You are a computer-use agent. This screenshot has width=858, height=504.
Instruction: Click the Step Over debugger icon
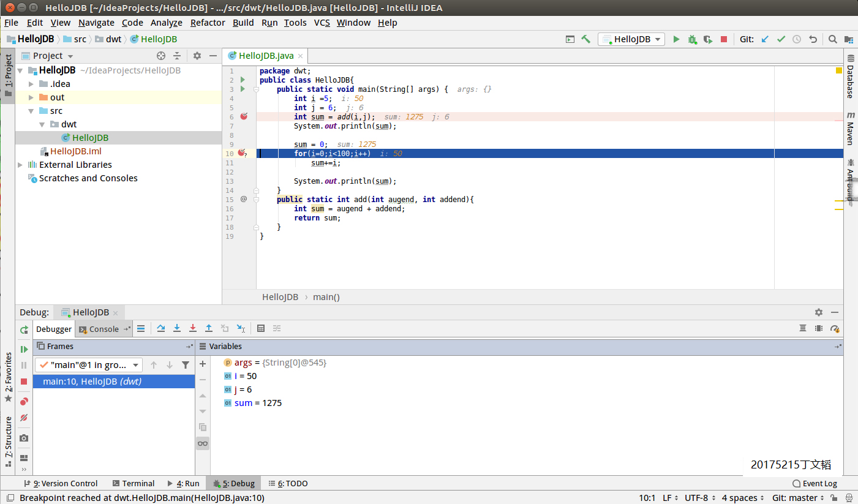[x=161, y=328]
